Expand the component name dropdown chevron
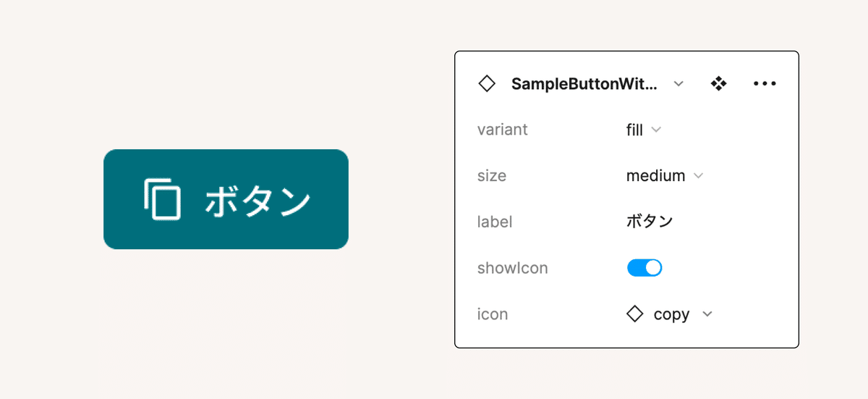Image resolution: width=868 pixels, height=399 pixels. 678,84
